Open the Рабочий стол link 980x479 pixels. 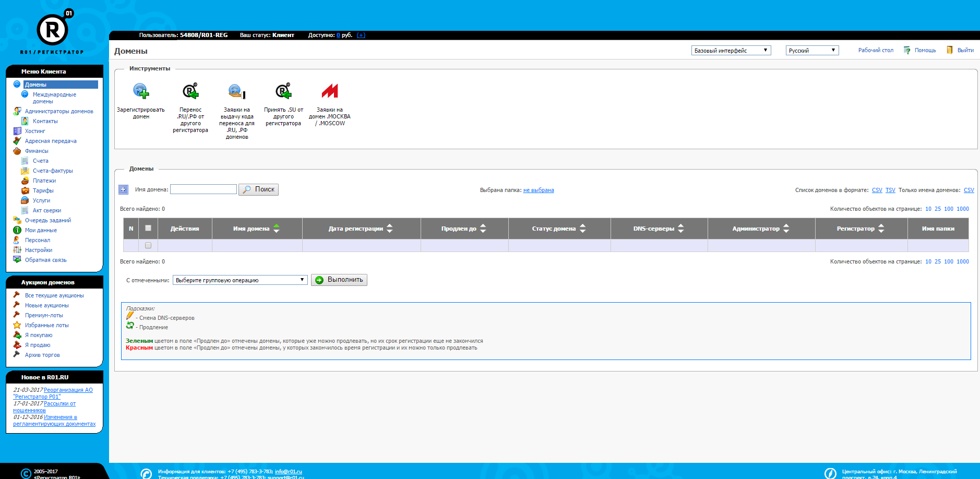tap(876, 50)
